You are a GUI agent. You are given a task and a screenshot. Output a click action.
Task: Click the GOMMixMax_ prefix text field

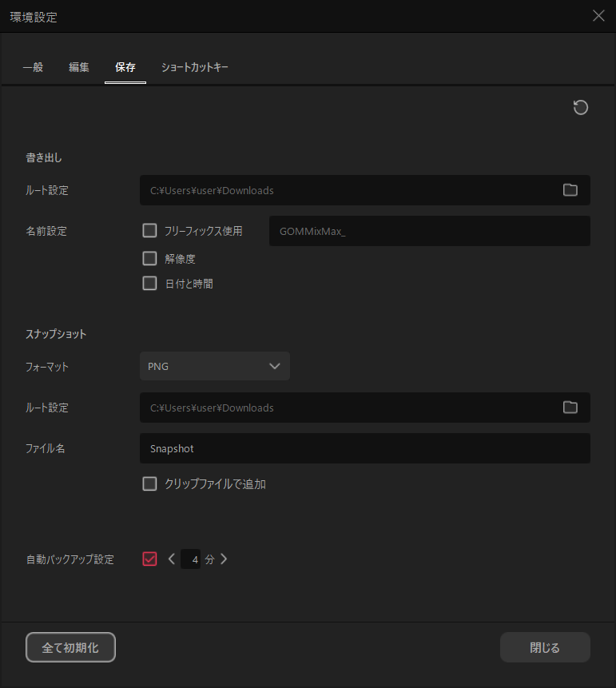pyautogui.click(x=429, y=231)
